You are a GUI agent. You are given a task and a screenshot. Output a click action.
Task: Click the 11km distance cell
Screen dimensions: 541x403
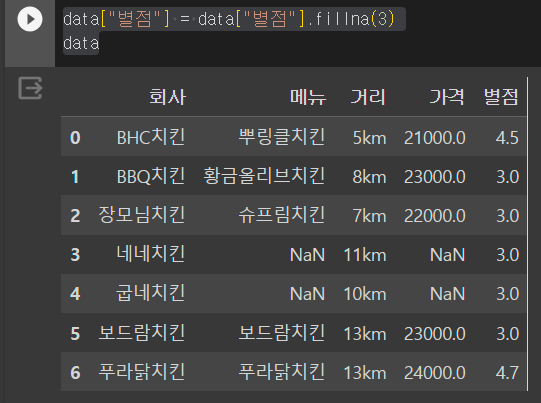coord(365,255)
